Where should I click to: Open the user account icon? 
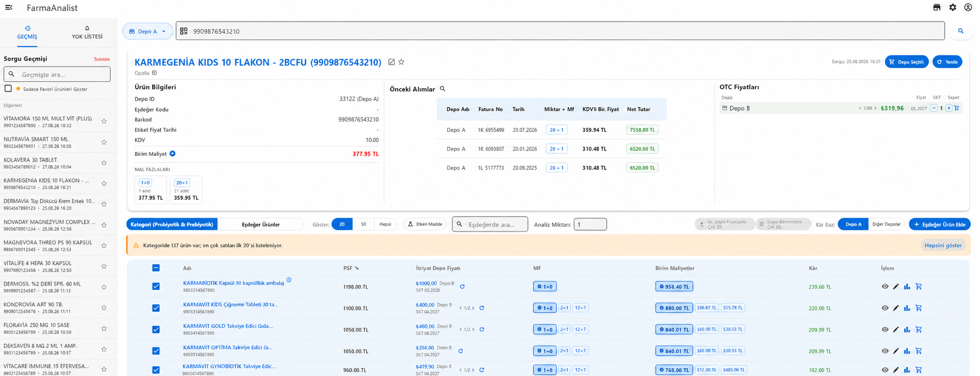(968, 8)
